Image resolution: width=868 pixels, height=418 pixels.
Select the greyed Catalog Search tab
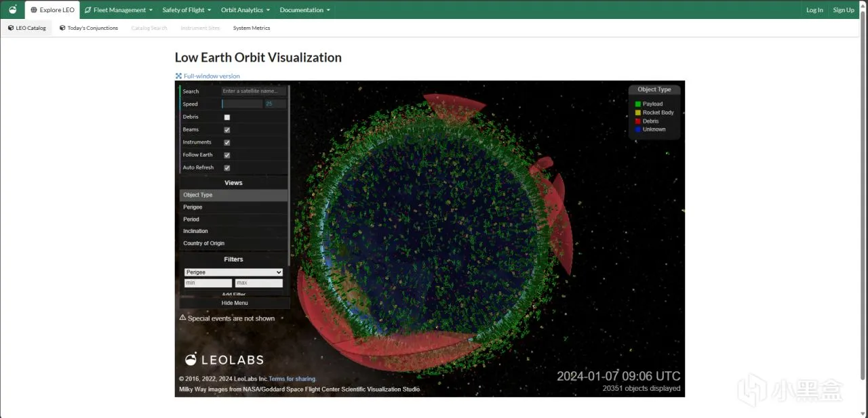[x=149, y=28]
